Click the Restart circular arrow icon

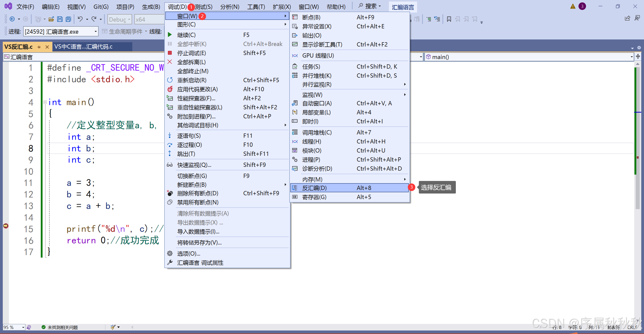click(x=170, y=80)
